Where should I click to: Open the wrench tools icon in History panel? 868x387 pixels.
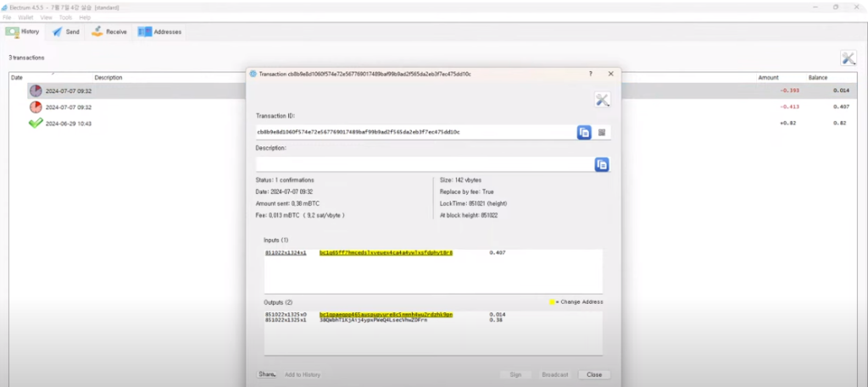pos(848,58)
